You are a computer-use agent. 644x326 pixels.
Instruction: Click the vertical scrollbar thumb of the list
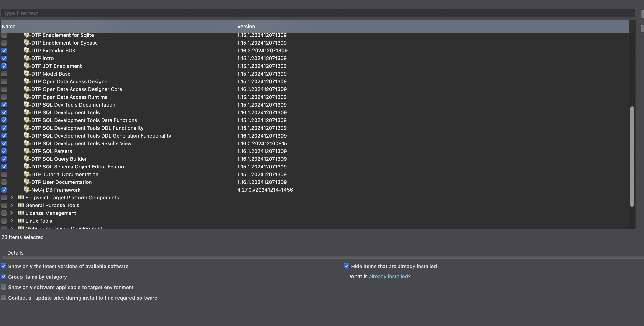pos(632,156)
